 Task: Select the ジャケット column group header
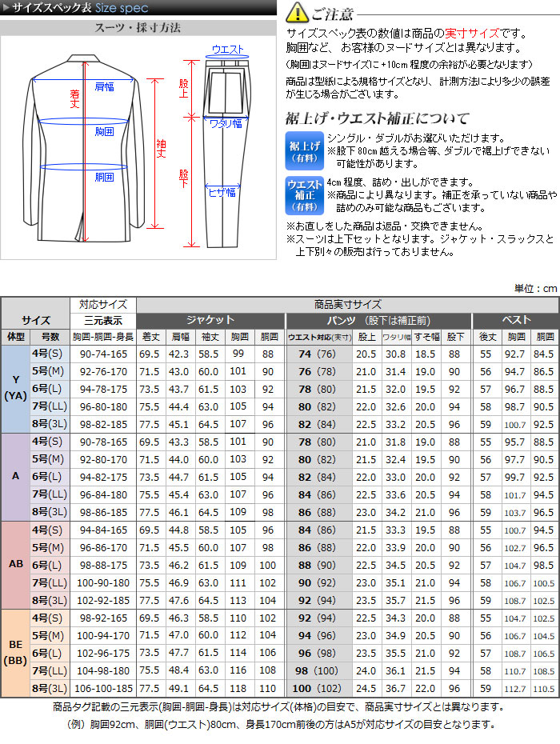coord(210,319)
